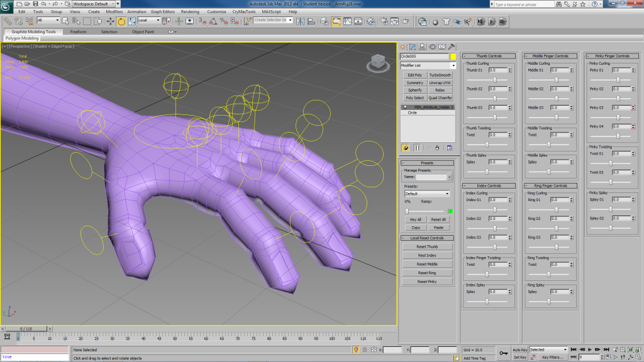Click the Select and Move tool
Image resolution: width=644 pixels, height=362 pixels.
click(111, 21)
